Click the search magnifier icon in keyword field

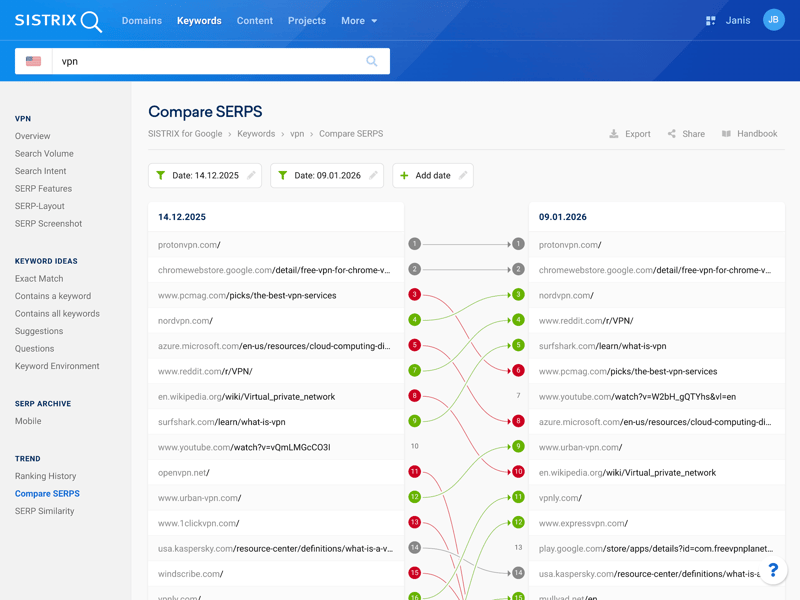372,61
